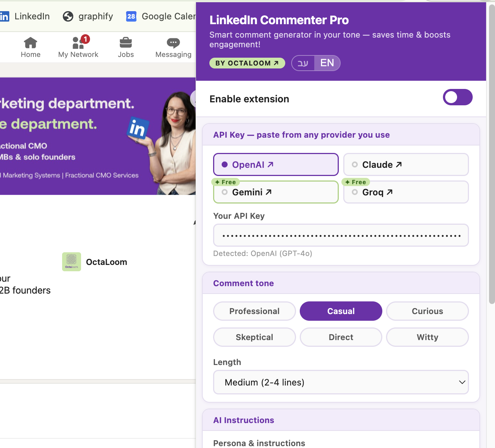The width and height of the screenshot is (495, 448).
Task: Choose the Curious comment tone
Action: pos(427,311)
